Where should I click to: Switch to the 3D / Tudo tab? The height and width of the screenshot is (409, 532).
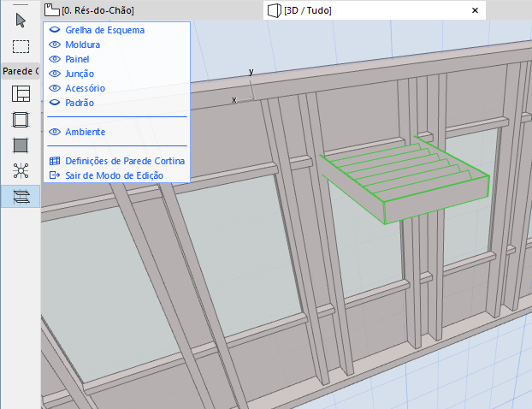306,10
